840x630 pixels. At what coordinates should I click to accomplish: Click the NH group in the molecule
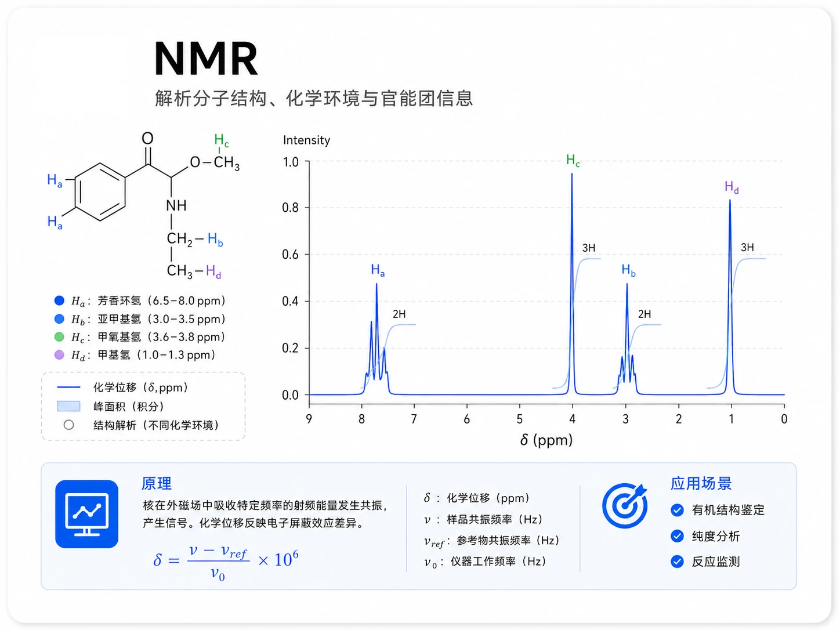[176, 205]
